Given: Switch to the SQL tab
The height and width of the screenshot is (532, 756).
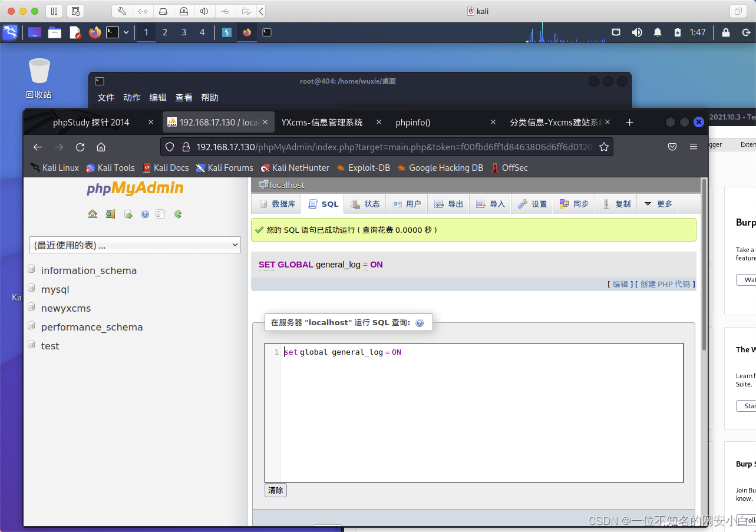Looking at the screenshot, I should (x=323, y=204).
